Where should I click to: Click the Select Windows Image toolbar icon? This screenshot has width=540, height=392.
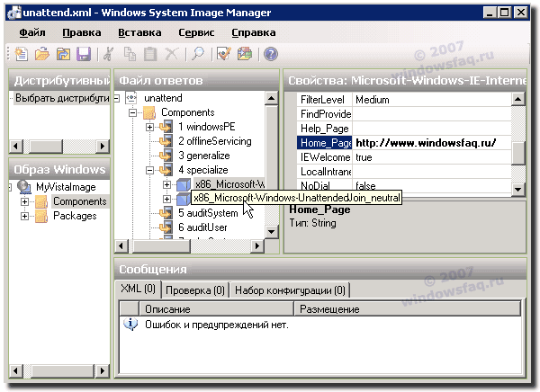point(63,54)
